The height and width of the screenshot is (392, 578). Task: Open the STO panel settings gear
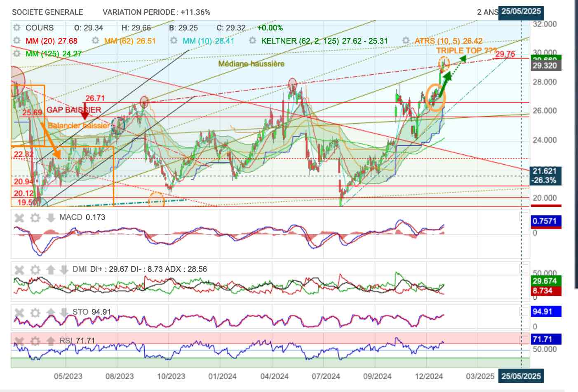click(35, 313)
